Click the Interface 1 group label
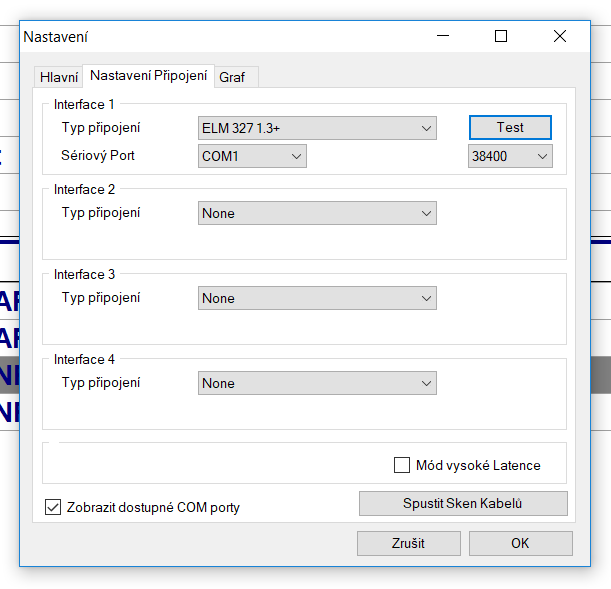Viewport: 611px width, 589px height. (84, 104)
